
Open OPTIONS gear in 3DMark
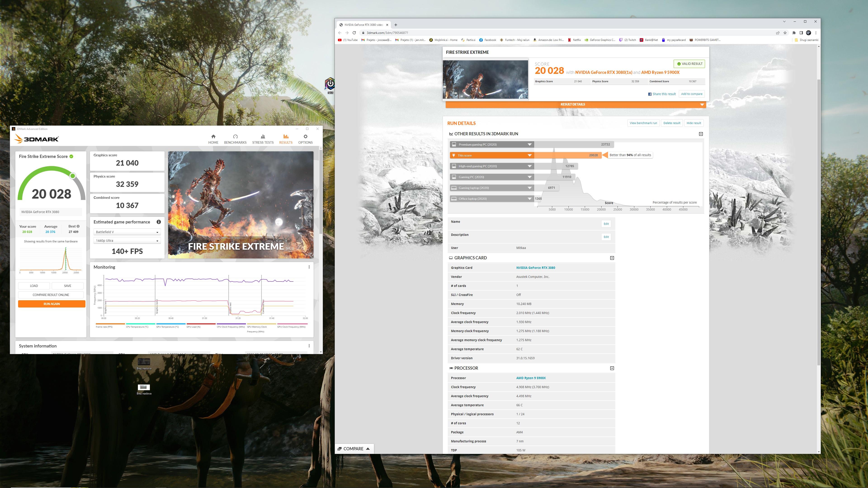click(x=305, y=139)
